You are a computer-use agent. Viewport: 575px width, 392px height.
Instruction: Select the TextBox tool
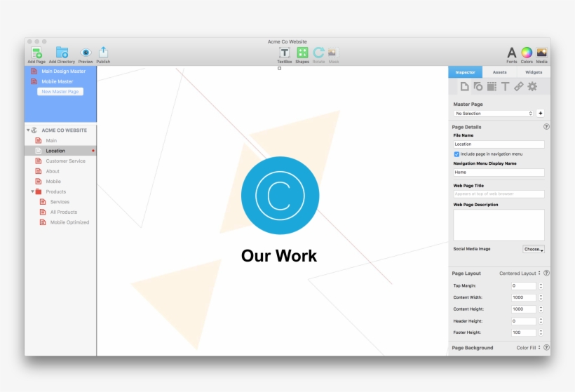pyautogui.click(x=285, y=53)
